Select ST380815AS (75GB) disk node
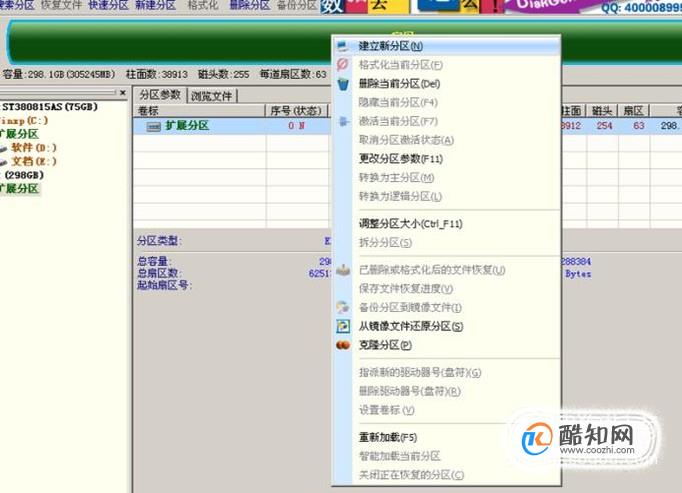 (x=50, y=107)
